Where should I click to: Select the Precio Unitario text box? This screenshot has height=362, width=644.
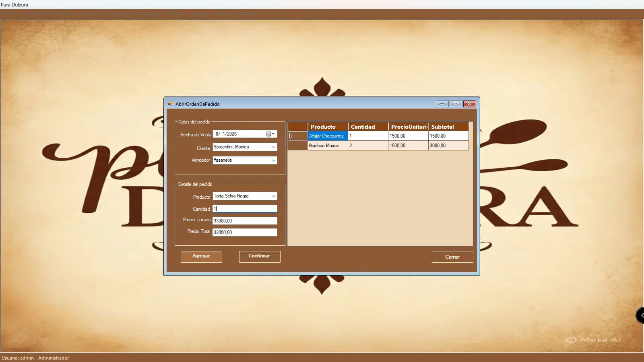click(245, 220)
